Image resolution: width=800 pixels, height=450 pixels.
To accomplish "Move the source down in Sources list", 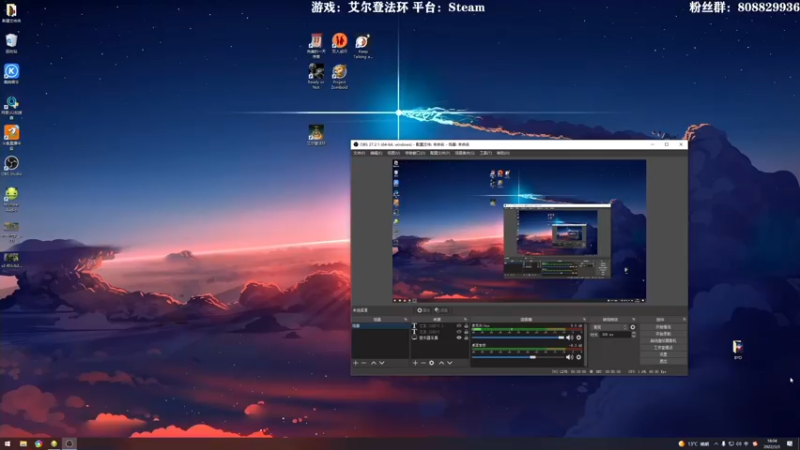I will click(x=449, y=363).
